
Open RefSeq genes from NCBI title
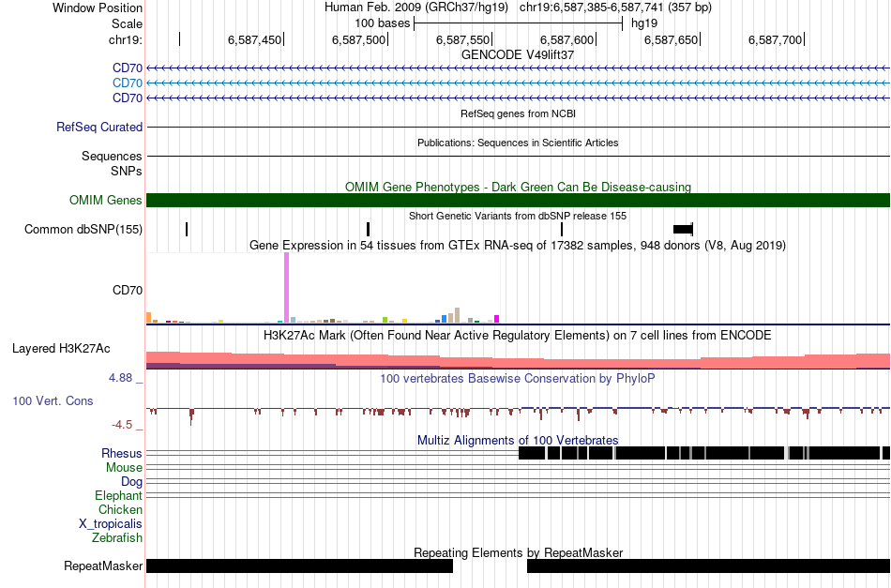[518, 113]
